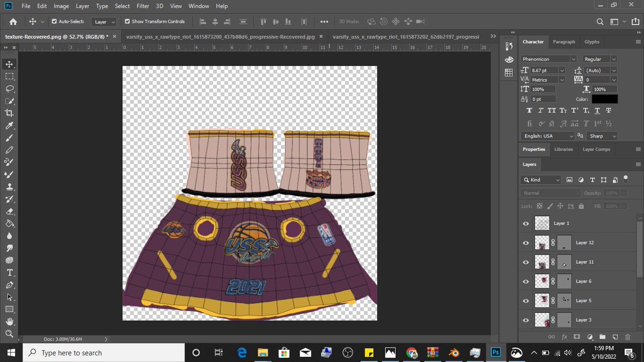Filter layers by type layers (T icon)
Image resolution: width=644 pixels, height=362 pixels.
coord(592,180)
